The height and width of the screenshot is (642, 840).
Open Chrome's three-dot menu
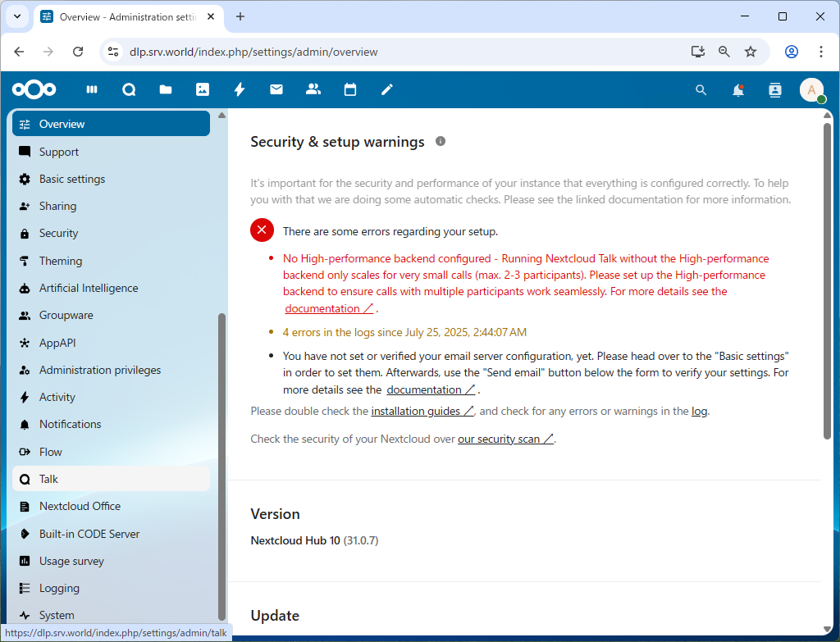click(821, 52)
